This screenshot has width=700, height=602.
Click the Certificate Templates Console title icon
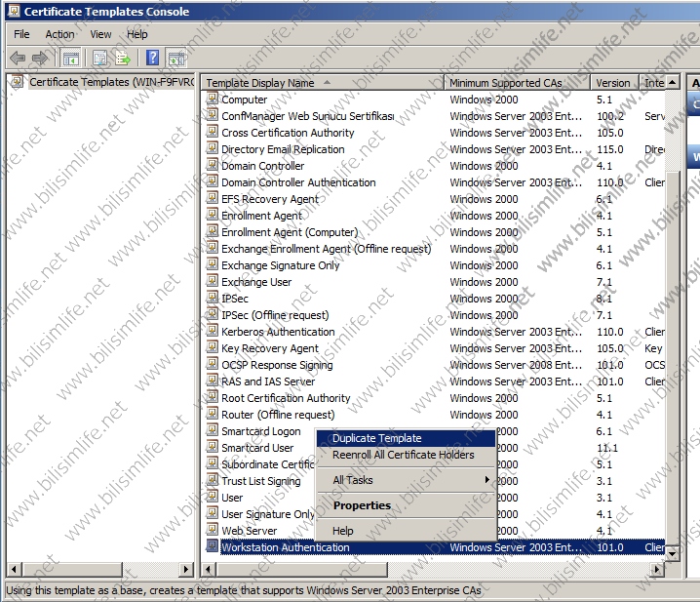pos(14,11)
